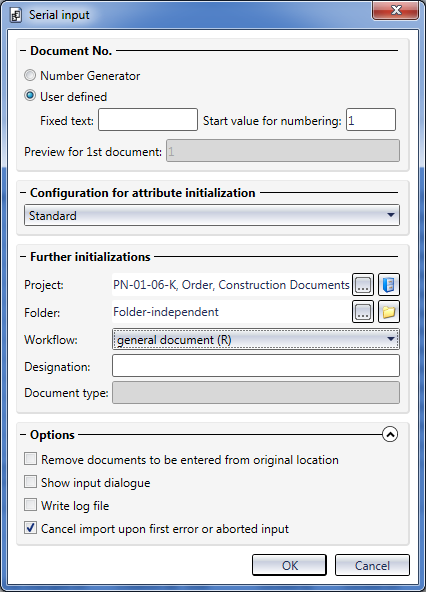
Task: Select the User defined radio button
Action: click(x=30, y=96)
